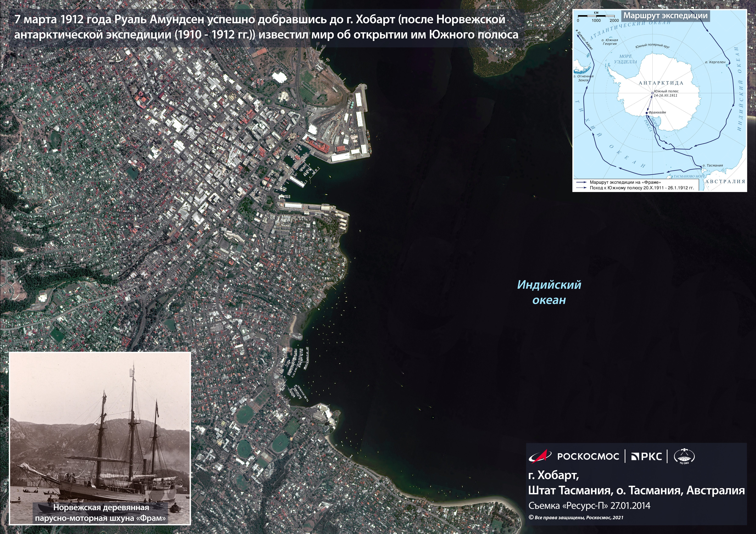Click the Фрамхейм base dot on the map
This screenshot has height=534, width=756.
tap(647, 113)
